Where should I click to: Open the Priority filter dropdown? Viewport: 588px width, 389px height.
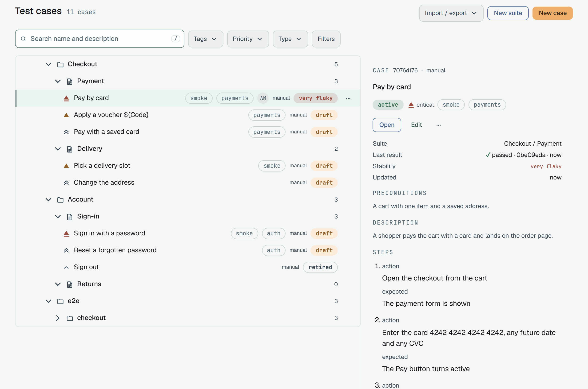click(248, 39)
